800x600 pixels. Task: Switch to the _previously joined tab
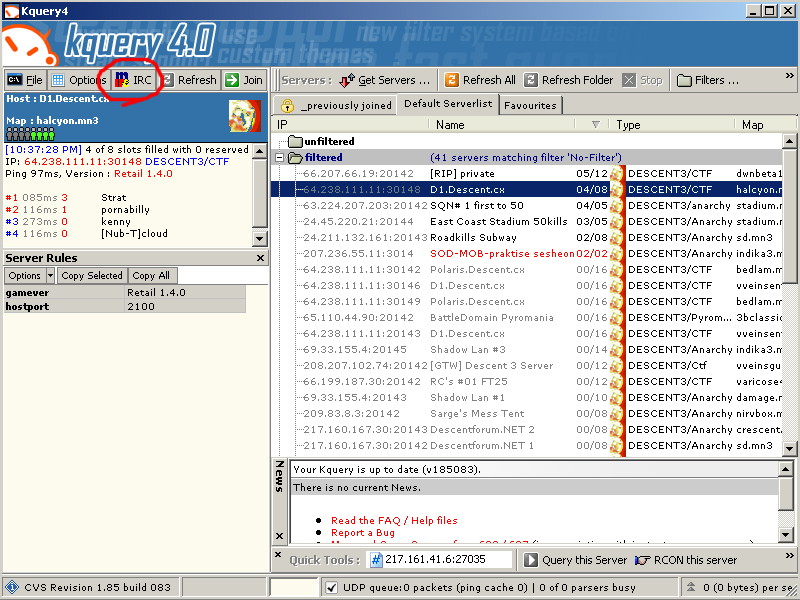click(x=336, y=106)
